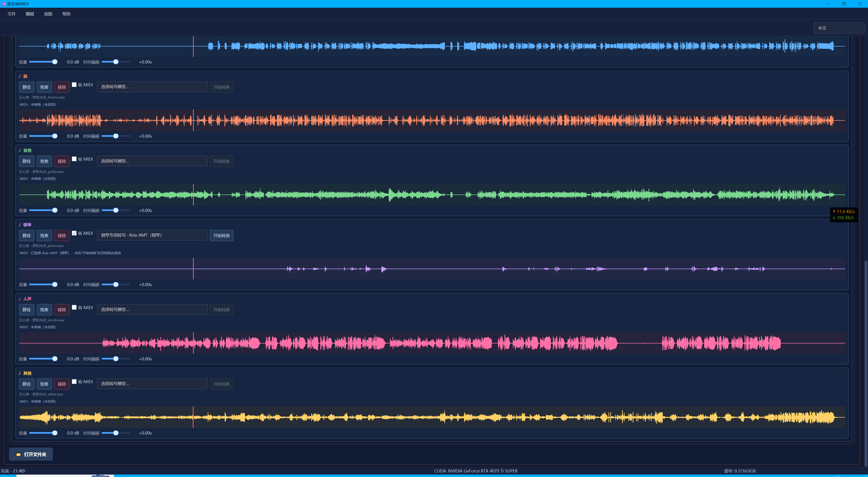The image size is (868, 477).
Task: Mute the 鼓 track with 静音
Action: coord(27,87)
